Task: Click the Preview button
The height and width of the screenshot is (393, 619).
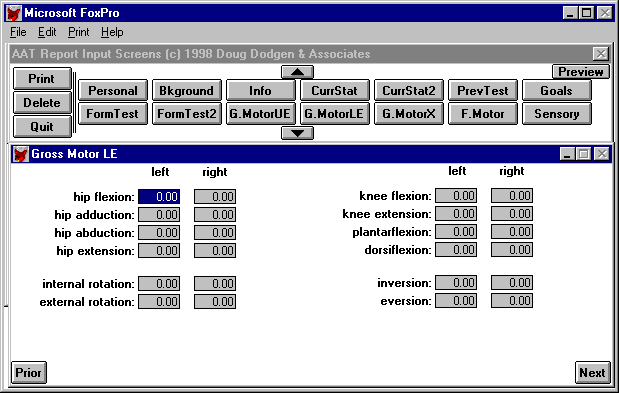Action: (x=581, y=72)
